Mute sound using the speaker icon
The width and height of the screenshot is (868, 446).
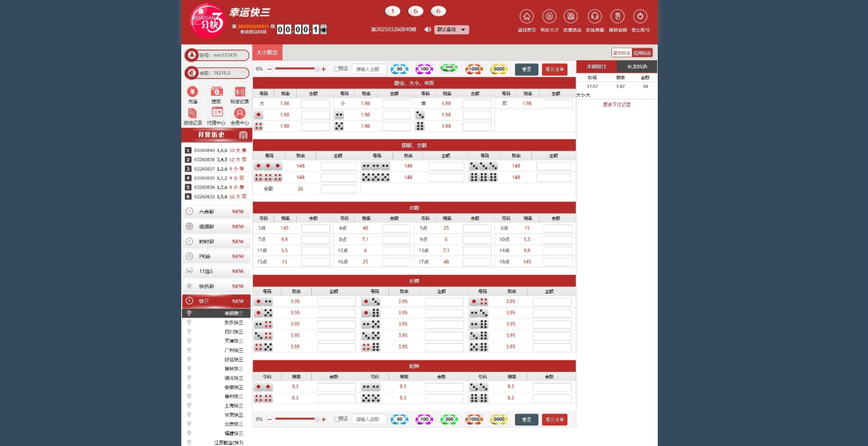pyautogui.click(x=428, y=30)
